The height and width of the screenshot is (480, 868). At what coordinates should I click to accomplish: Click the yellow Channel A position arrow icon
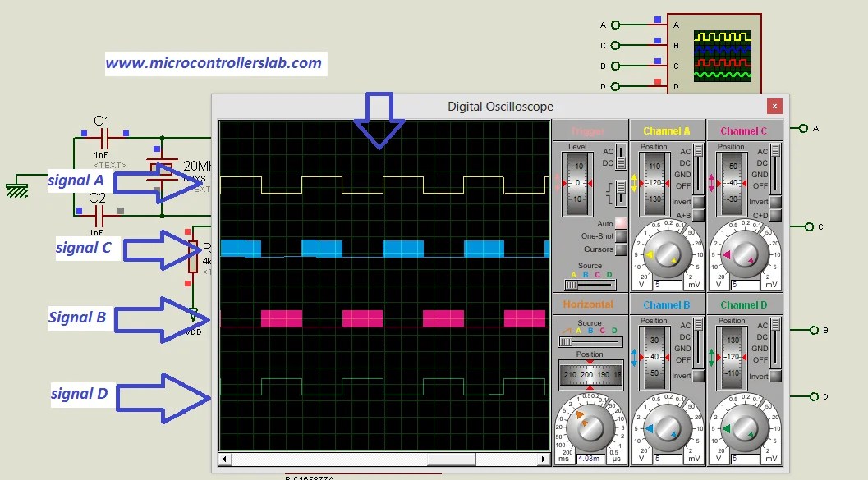[x=635, y=183]
